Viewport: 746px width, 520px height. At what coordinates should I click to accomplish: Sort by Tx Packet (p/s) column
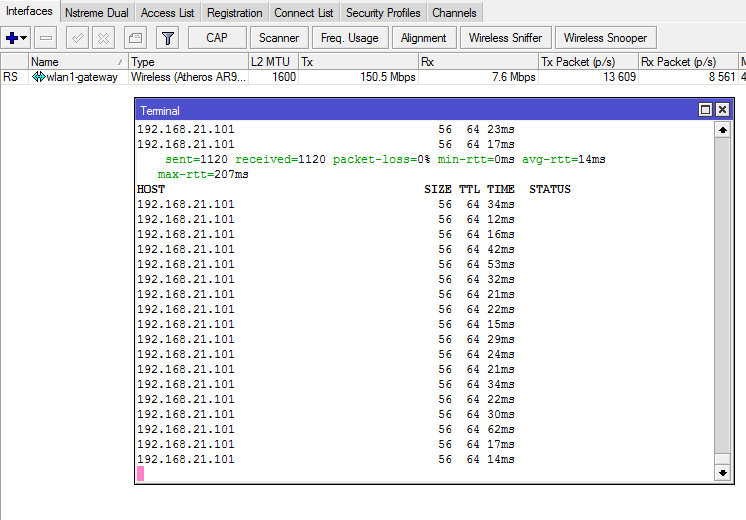(x=588, y=62)
